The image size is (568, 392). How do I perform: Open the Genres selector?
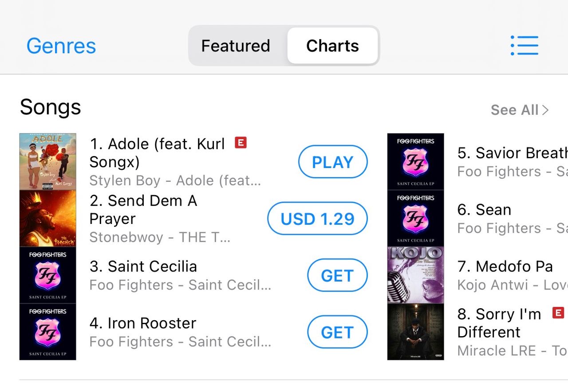pyautogui.click(x=61, y=46)
